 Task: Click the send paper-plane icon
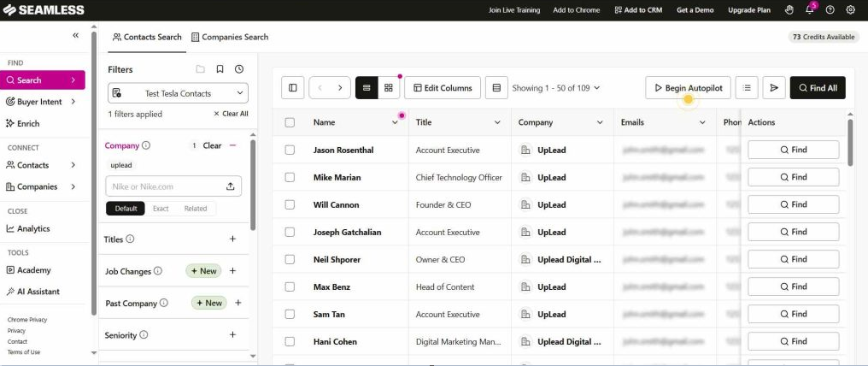tap(774, 87)
